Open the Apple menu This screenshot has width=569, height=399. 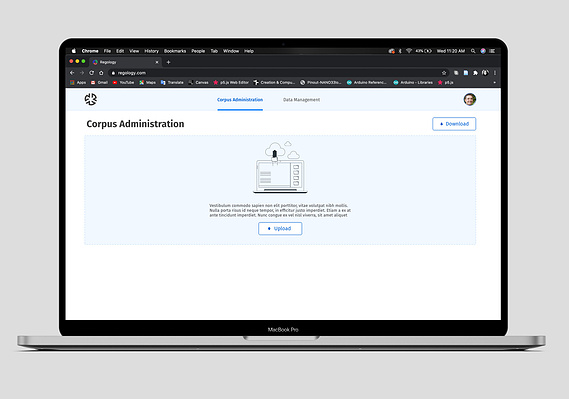74,51
